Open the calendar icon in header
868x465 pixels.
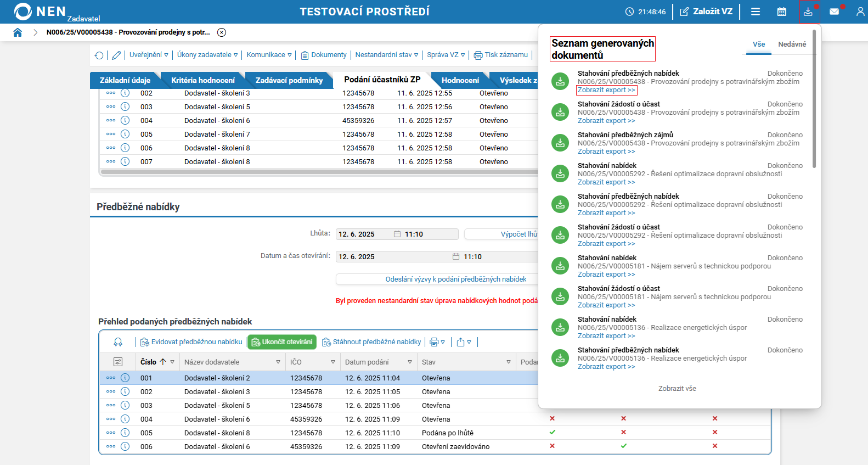(x=781, y=12)
